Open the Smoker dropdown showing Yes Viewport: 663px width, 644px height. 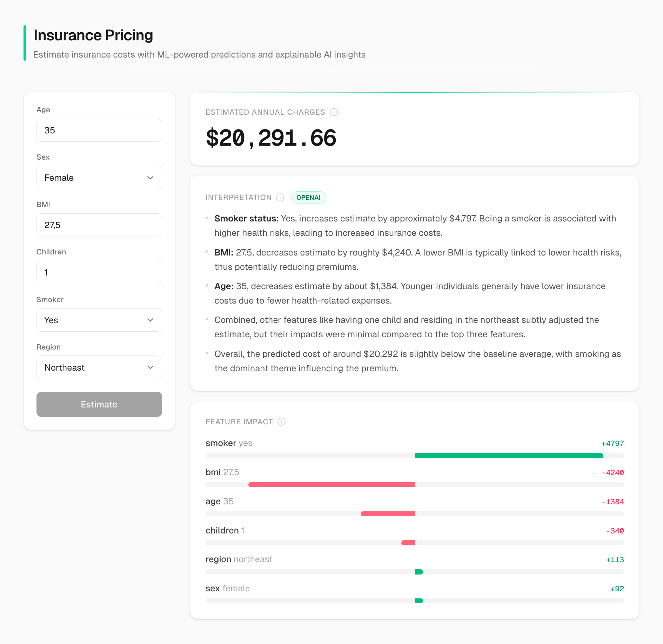(x=99, y=320)
